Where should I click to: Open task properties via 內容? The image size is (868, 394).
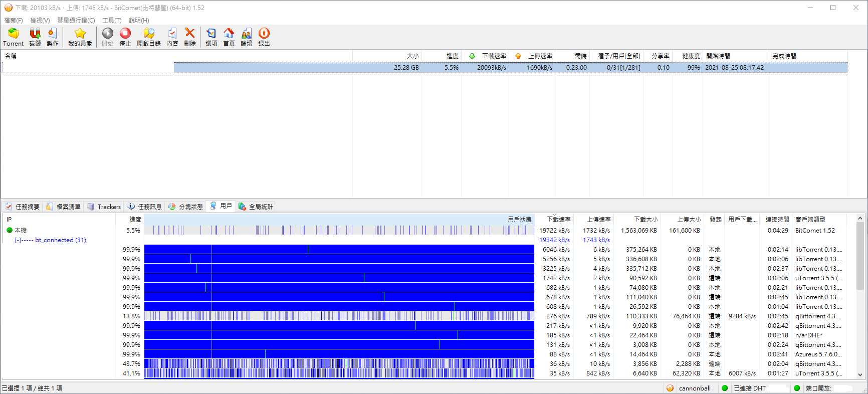point(172,37)
